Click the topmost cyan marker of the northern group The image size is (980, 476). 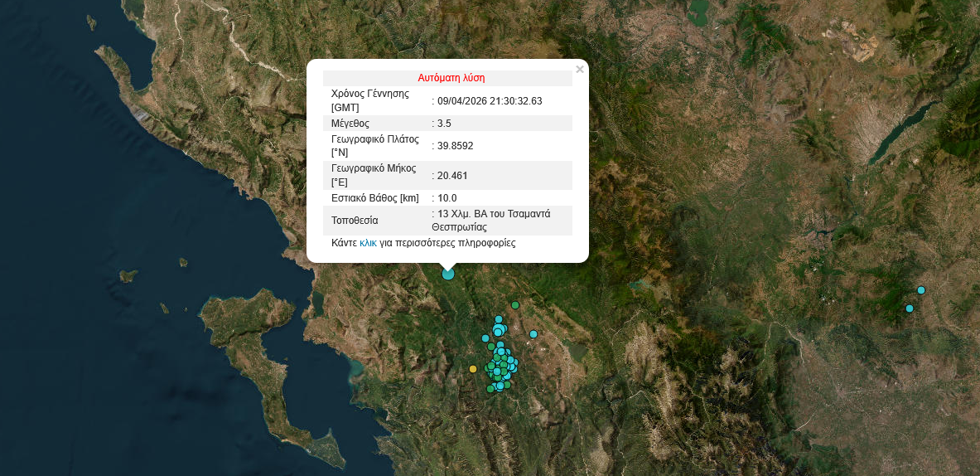click(x=499, y=319)
